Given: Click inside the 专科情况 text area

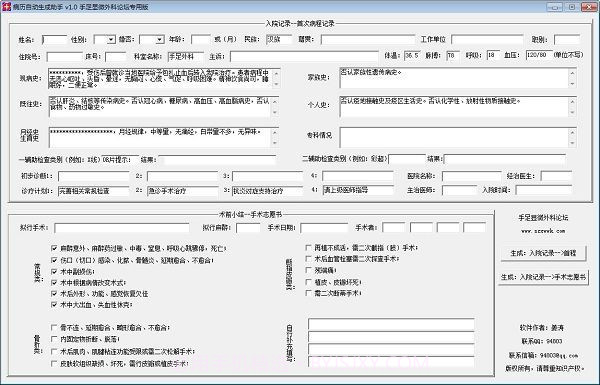Looking at the screenshot, I should (454, 137).
